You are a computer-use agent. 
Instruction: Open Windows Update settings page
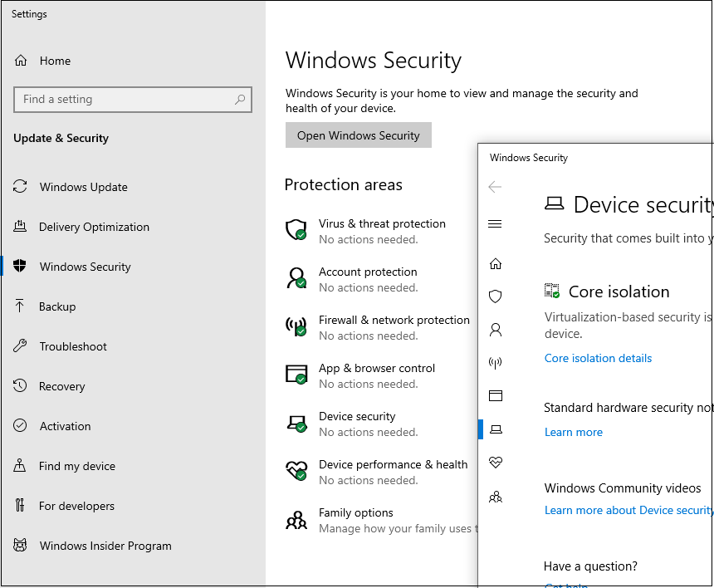click(x=83, y=187)
